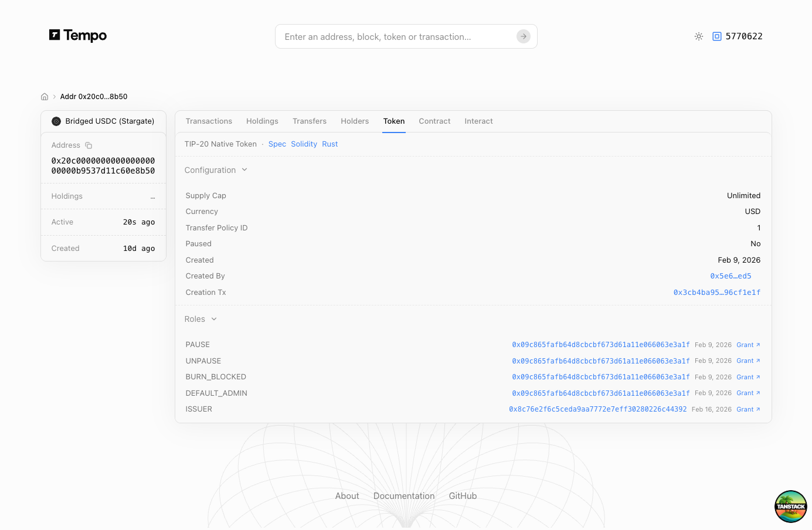Open Grant link in PAUSE row
This screenshot has width=812, height=530.
(748, 345)
